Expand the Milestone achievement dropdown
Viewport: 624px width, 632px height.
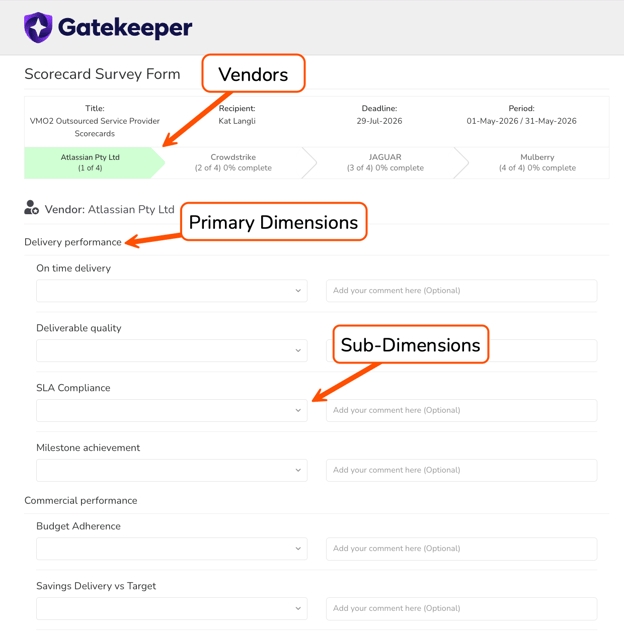(172, 470)
